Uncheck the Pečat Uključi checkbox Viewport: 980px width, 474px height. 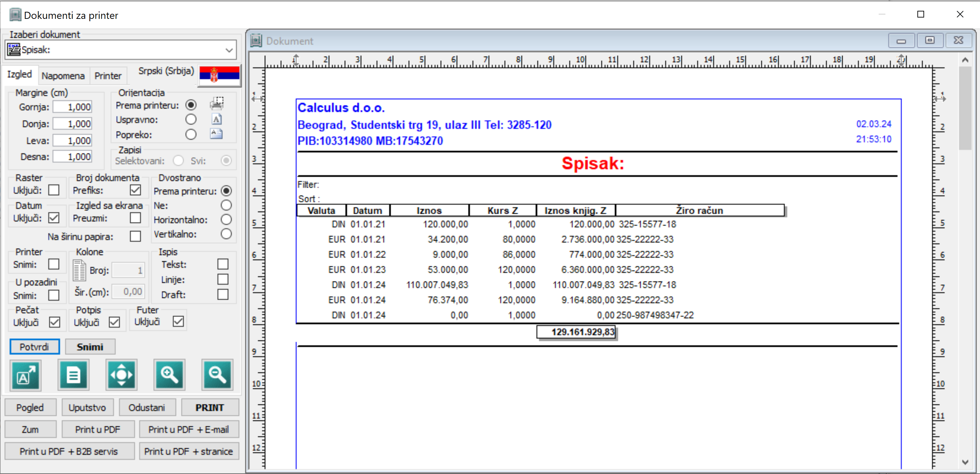pos(55,322)
